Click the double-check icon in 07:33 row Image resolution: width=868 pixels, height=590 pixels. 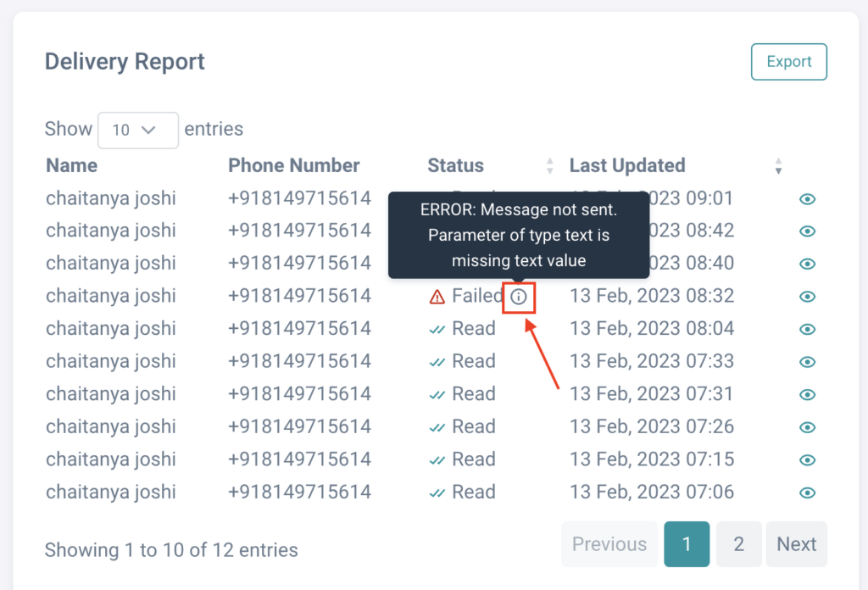point(437,363)
